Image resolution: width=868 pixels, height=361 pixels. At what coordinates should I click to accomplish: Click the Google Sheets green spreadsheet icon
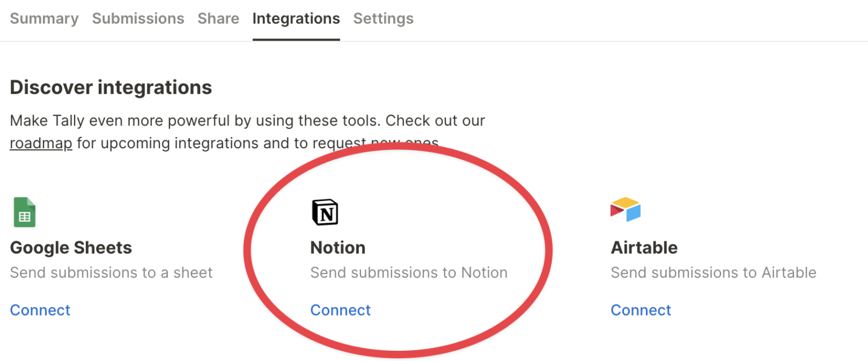[x=24, y=212]
